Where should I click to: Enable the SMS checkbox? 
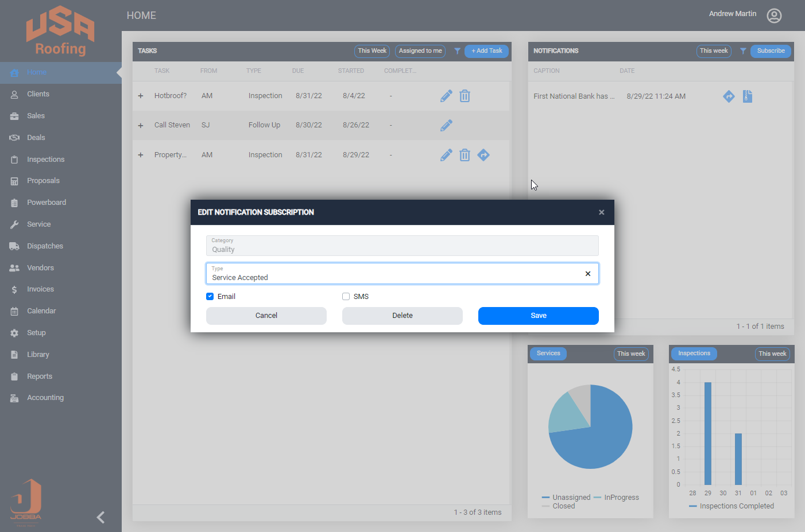point(346,297)
